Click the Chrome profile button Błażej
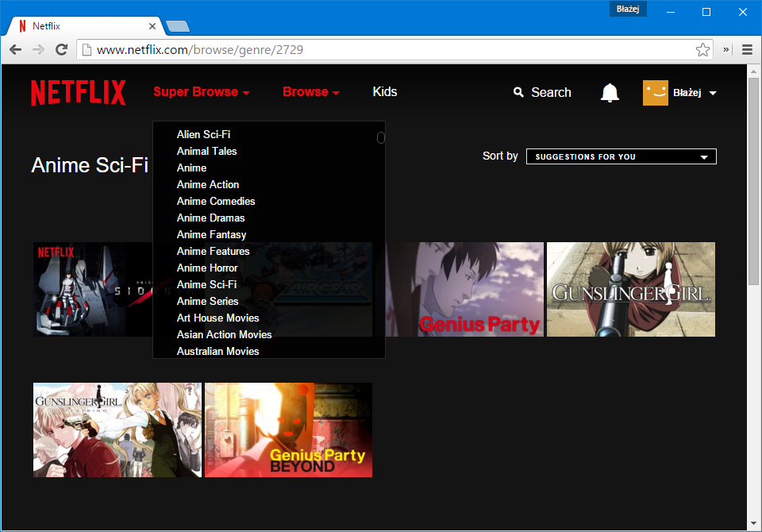This screenshot has height=532, width=762. 628,9
